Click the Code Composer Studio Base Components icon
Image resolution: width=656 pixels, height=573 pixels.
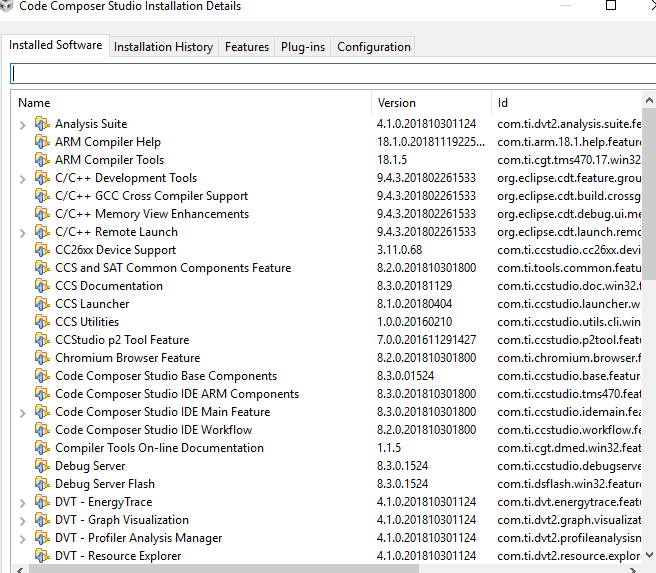(x=42, y=376)
